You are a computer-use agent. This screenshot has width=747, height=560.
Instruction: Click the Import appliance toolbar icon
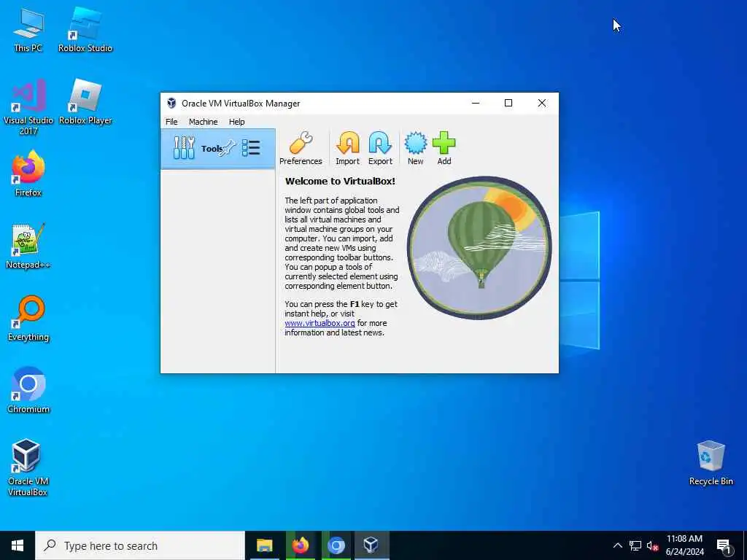click(x=347, y=149)
